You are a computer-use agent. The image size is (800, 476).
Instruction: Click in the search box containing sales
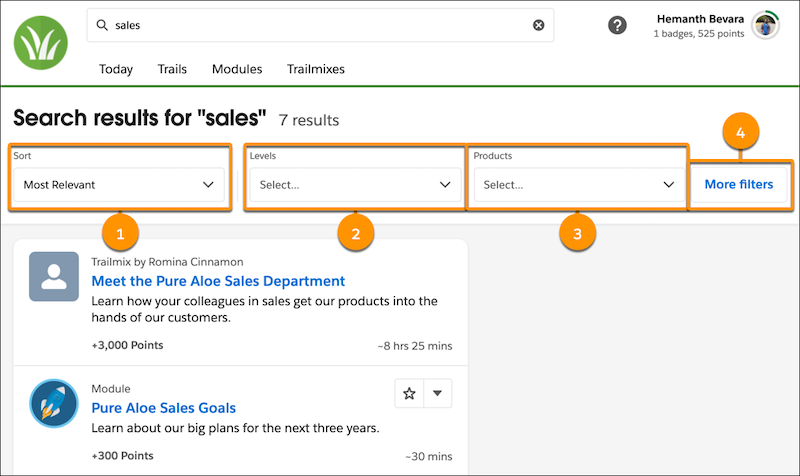coord(320,25)
